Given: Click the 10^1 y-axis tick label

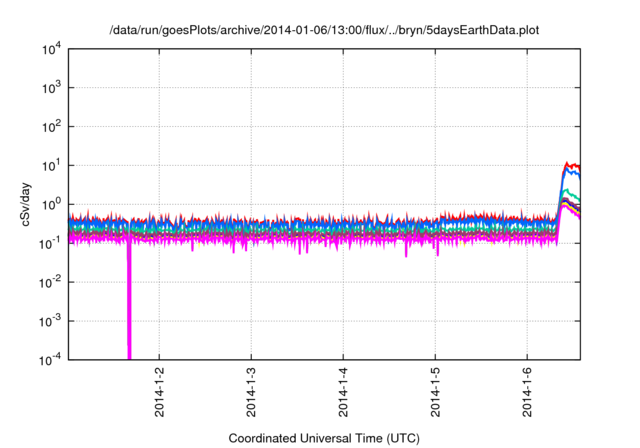Looking at the screenshot, I should point(52,166).
